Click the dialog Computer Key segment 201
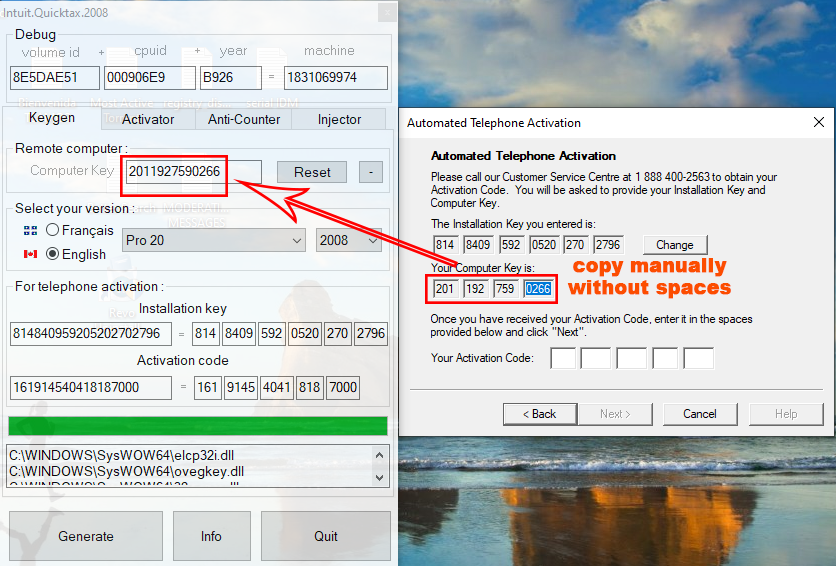The image size is (836, 566). point(444,289)
